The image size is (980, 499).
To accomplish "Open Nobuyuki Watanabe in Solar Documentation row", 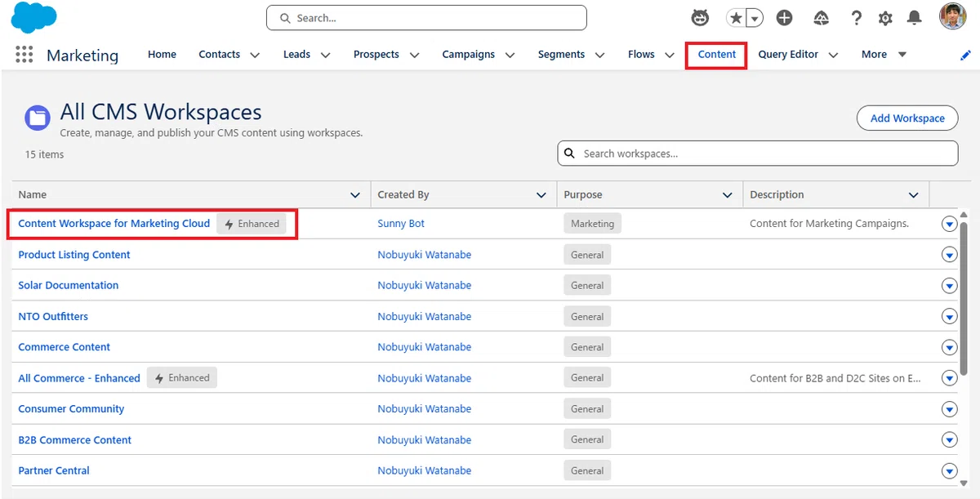I will 424,285.
